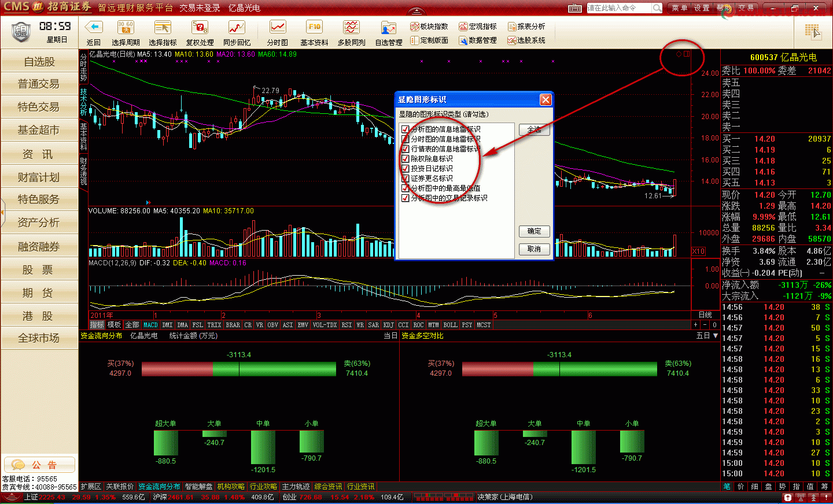Switch to 分时图 time-share chart icon
833x504 pixels.
(x=278, y=27)
